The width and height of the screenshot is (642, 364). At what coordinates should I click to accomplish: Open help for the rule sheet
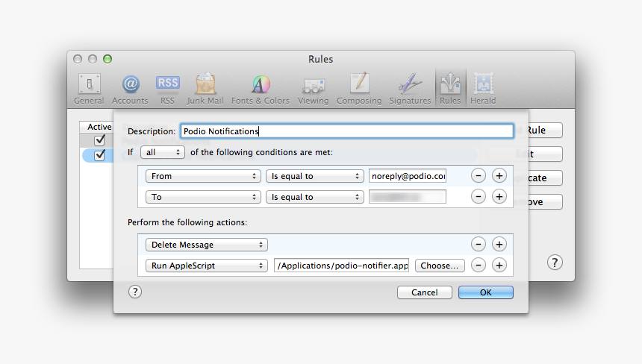pyautogui.click(x=135, y=292)
